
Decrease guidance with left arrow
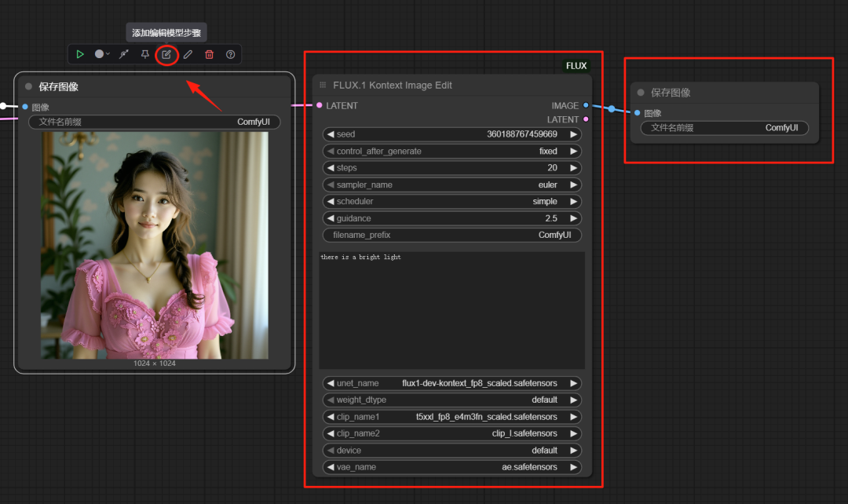331,218
